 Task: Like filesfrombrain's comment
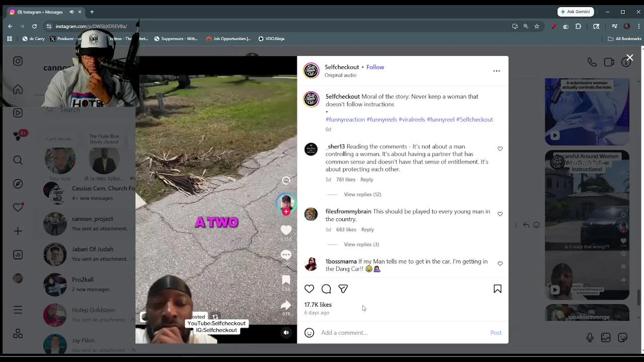point(500,214)
